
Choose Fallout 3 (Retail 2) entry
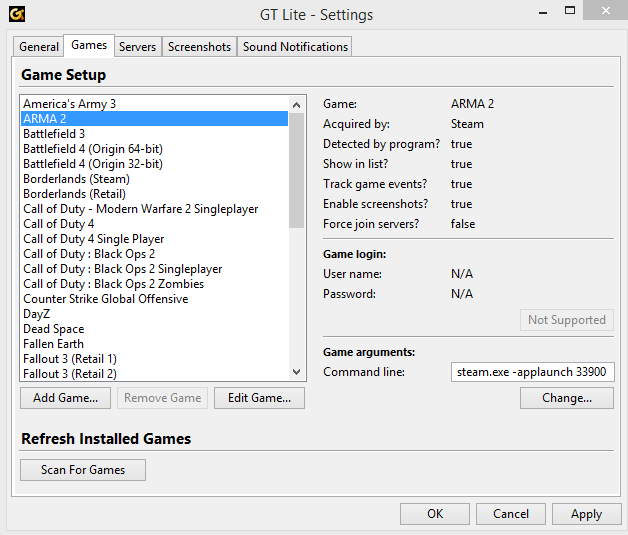(x=155, y=374)
